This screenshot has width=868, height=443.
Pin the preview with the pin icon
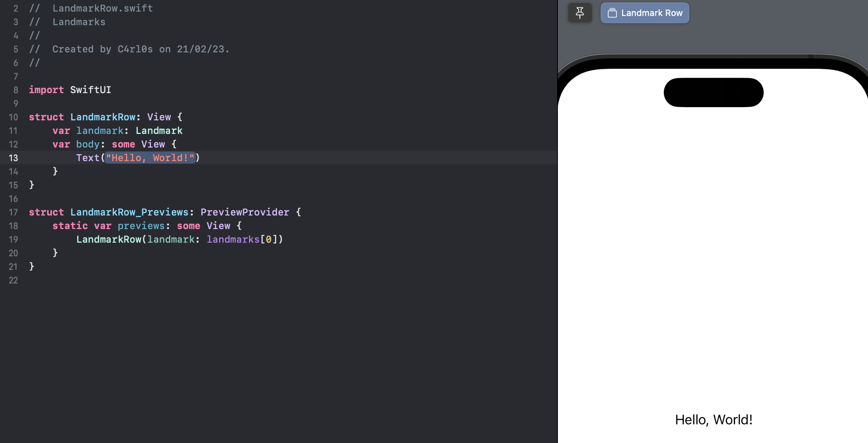coord(579,13)
